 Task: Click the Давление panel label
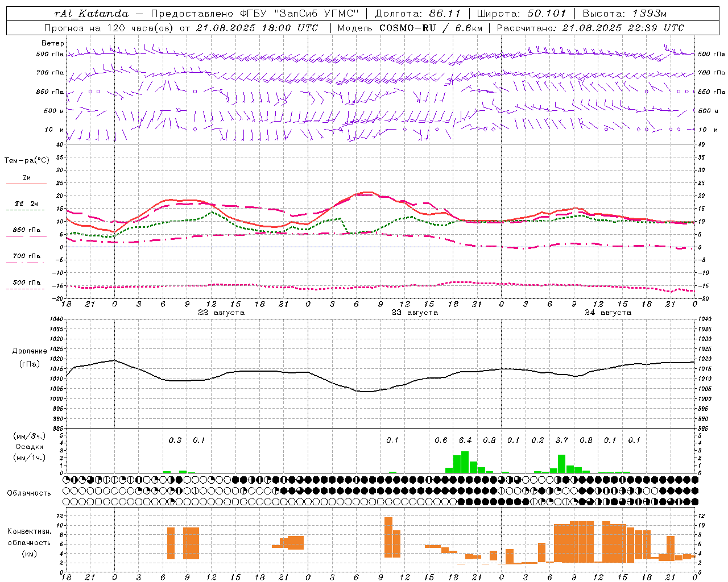[30, 351]
